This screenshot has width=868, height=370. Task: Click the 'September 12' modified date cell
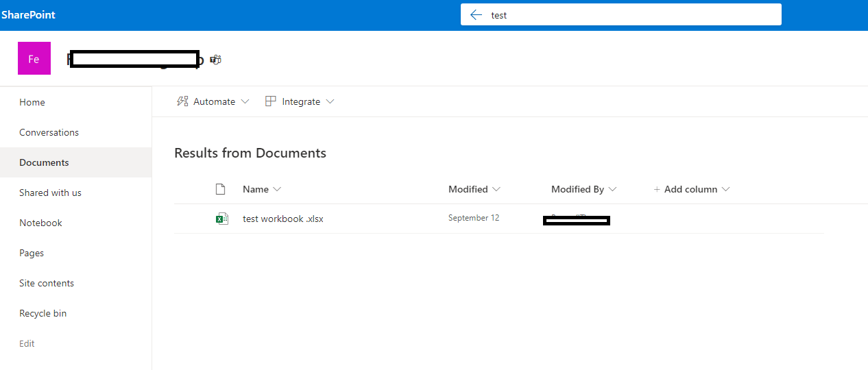point(474,218)
